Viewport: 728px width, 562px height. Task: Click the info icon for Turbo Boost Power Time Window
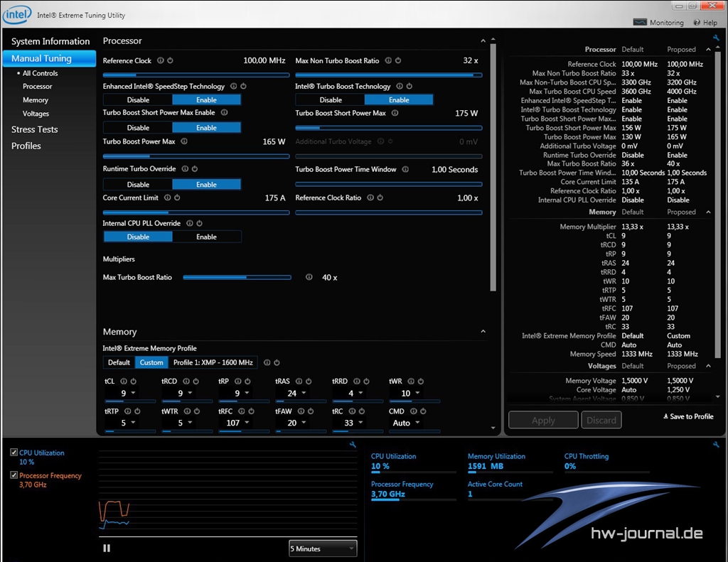[405, 169]
